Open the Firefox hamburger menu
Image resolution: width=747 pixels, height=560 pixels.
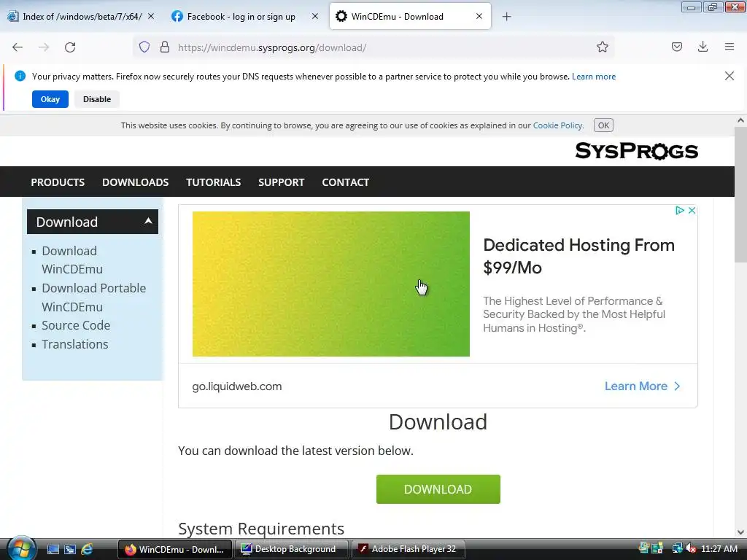(729, 47)
